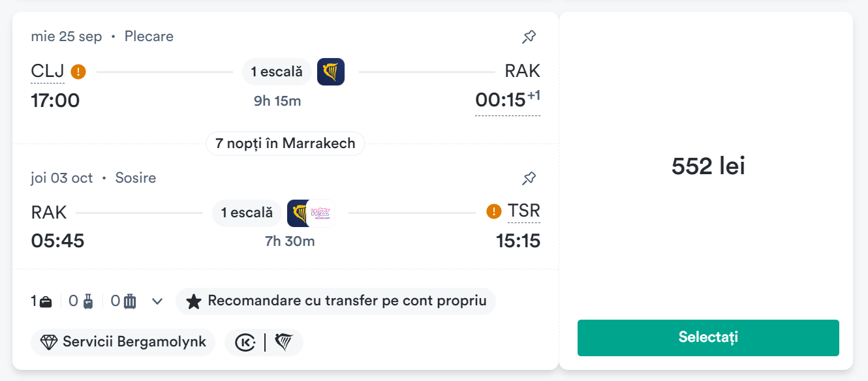The height and width of the screenshot is (381, 868).
Task: Click the Ryanair logo on outbound flight
Action: point(331,72)
